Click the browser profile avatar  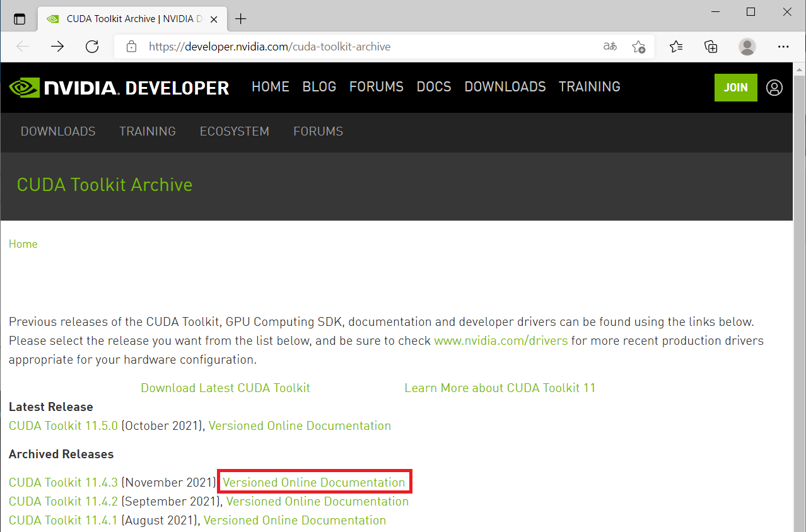(747, 47)
